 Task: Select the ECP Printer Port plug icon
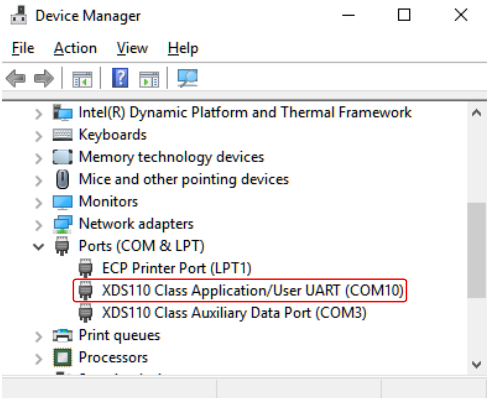(x=85, y=268)
